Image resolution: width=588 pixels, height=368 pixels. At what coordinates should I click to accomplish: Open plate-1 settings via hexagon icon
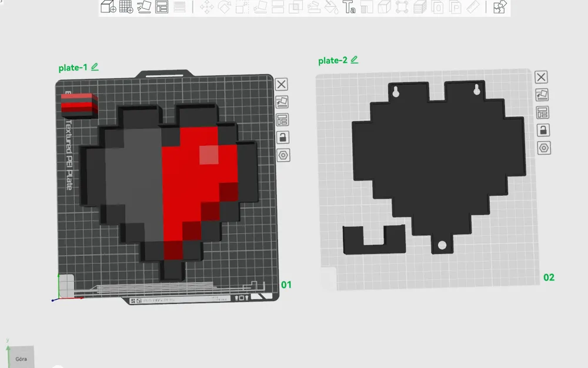tap(282, 155)
